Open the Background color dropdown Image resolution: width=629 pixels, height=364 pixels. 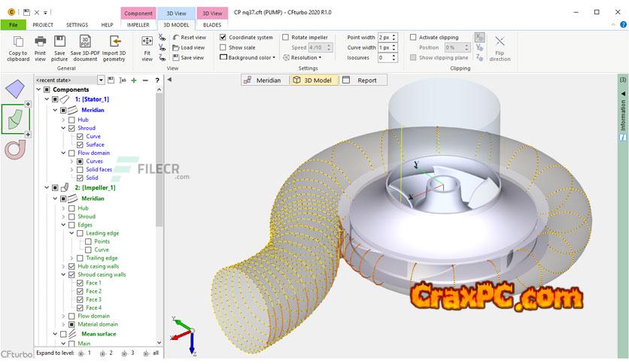pos(248,58)
